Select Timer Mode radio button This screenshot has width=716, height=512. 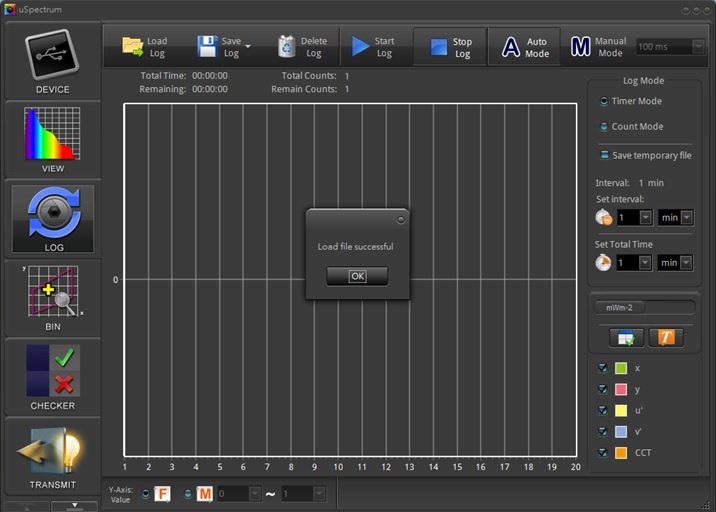pos(604,101)
